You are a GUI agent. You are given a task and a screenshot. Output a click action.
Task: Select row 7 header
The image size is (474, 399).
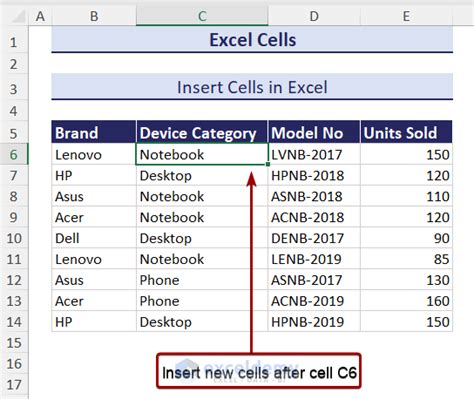click(x=14, y=175)
